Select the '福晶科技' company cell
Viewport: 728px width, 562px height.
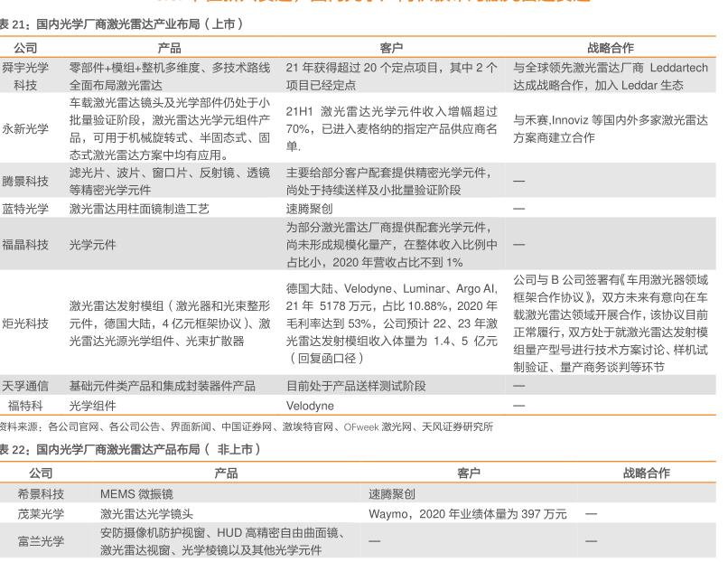tap(25, 245)
